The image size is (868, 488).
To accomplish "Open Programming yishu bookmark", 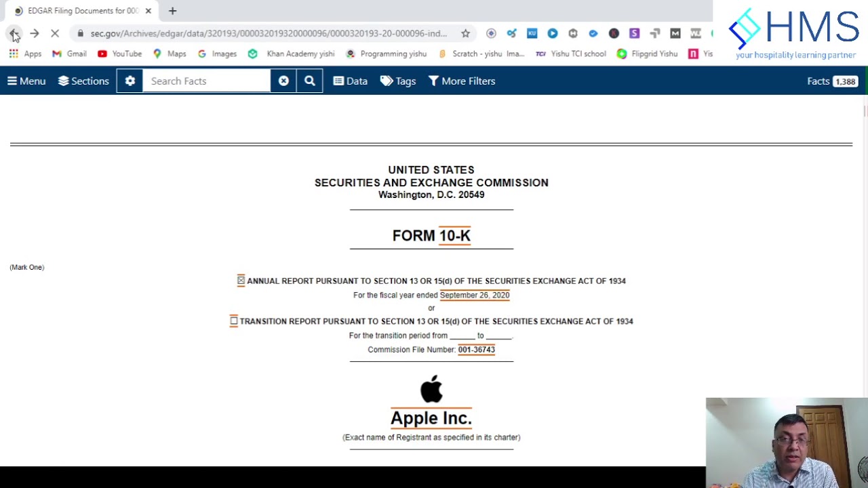I will (x=386, y=54).
